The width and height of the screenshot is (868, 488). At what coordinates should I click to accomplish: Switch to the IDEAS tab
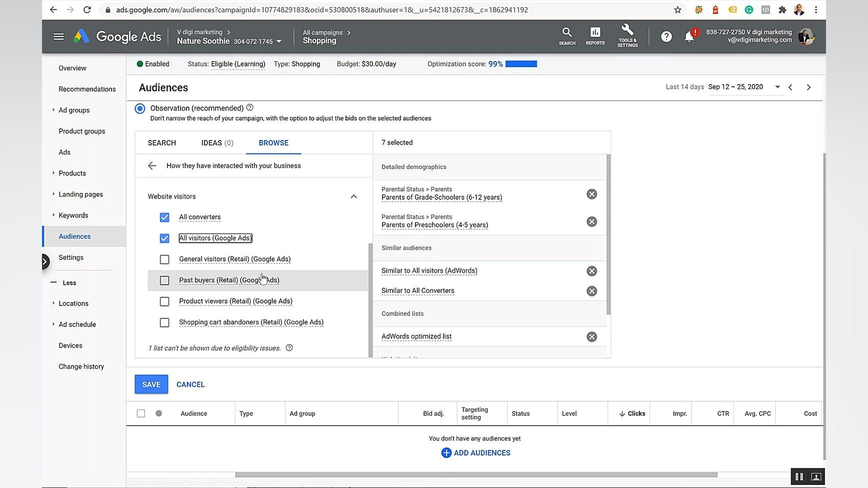click(217, 143)
